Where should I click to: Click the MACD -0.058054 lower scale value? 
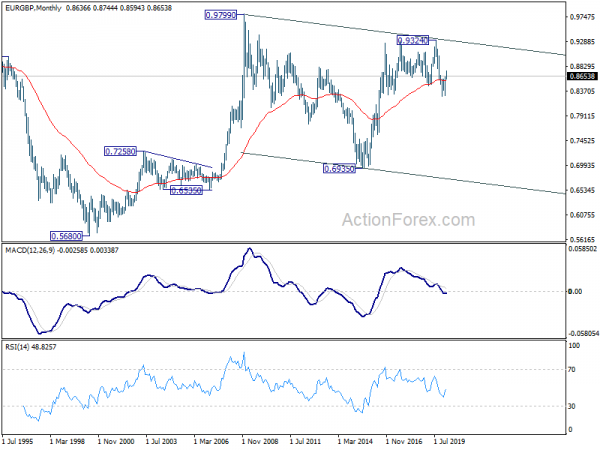pos(583,334)
